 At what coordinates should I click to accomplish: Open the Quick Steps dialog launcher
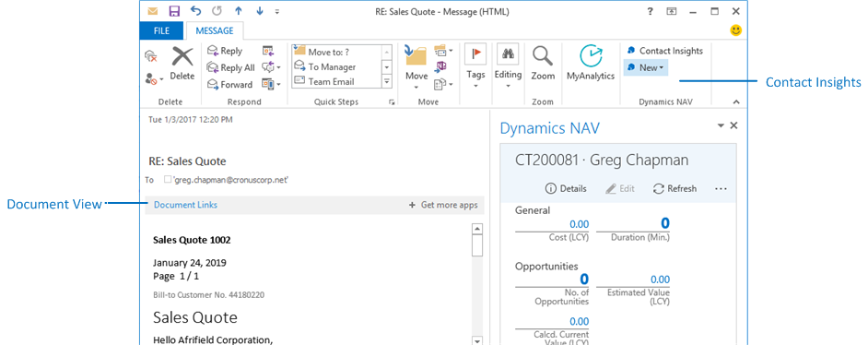coord(392,102)
